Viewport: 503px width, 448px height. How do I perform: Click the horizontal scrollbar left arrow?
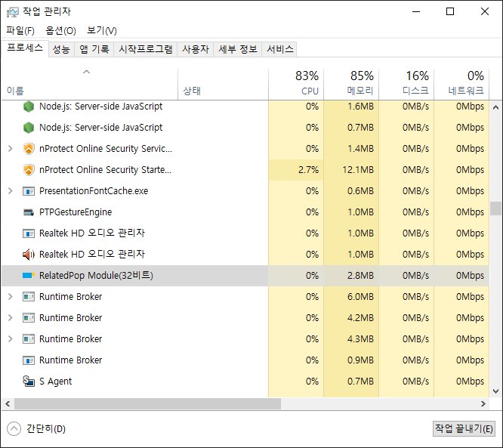tap(8, 403)
